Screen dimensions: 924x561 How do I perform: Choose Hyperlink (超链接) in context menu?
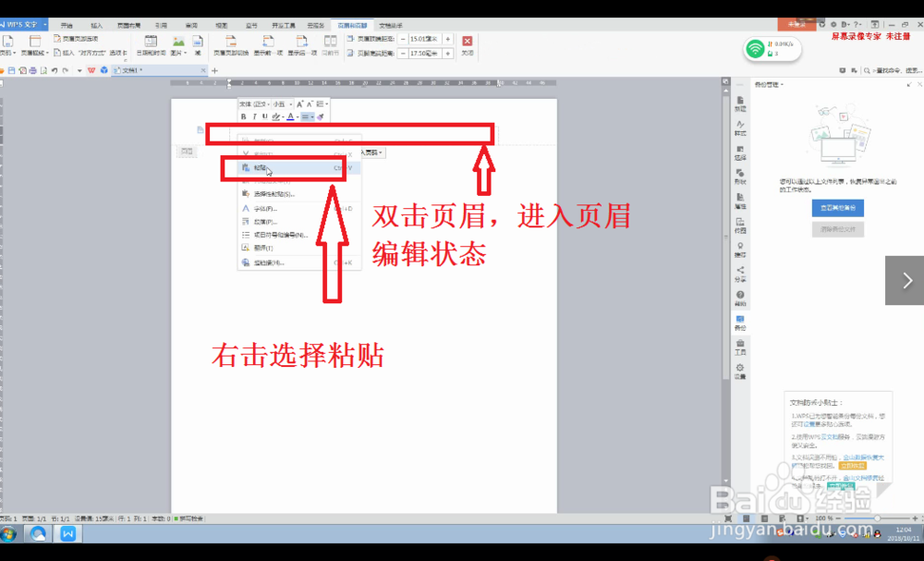coord(298,262)
